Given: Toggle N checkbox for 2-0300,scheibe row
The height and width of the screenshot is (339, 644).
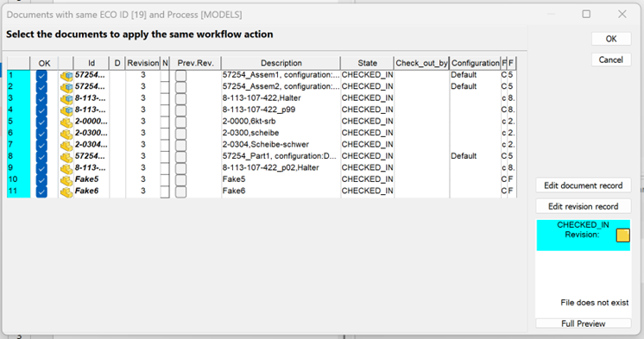Looking at the screenshot, I should [165, 134].
